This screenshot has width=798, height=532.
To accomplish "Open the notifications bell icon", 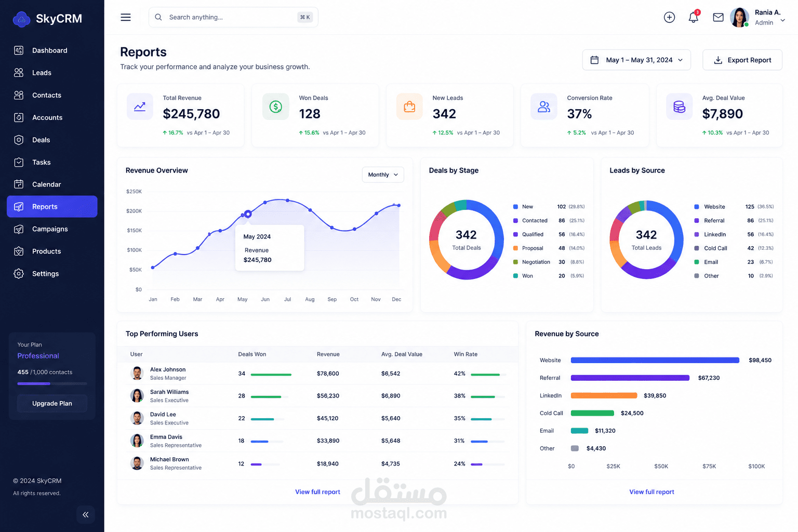I will tap(694, 17).
